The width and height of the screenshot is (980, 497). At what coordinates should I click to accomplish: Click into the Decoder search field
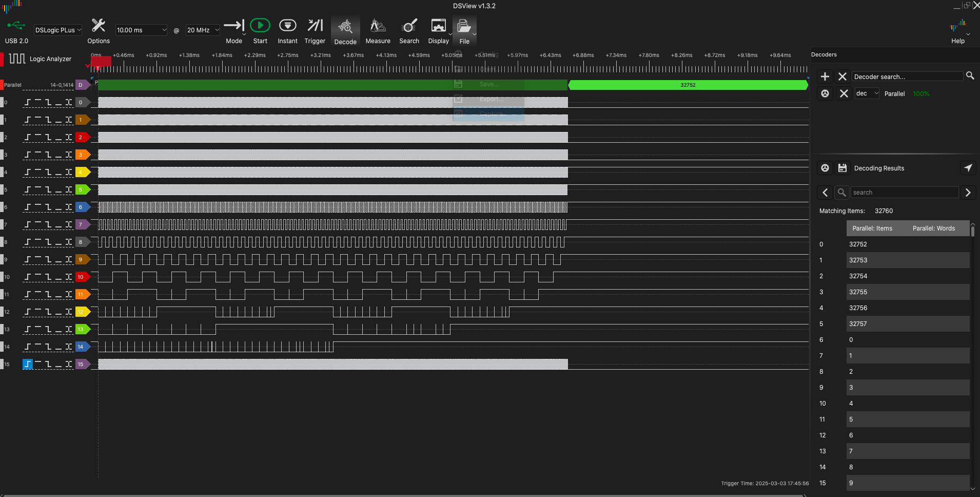click(907, 77)
